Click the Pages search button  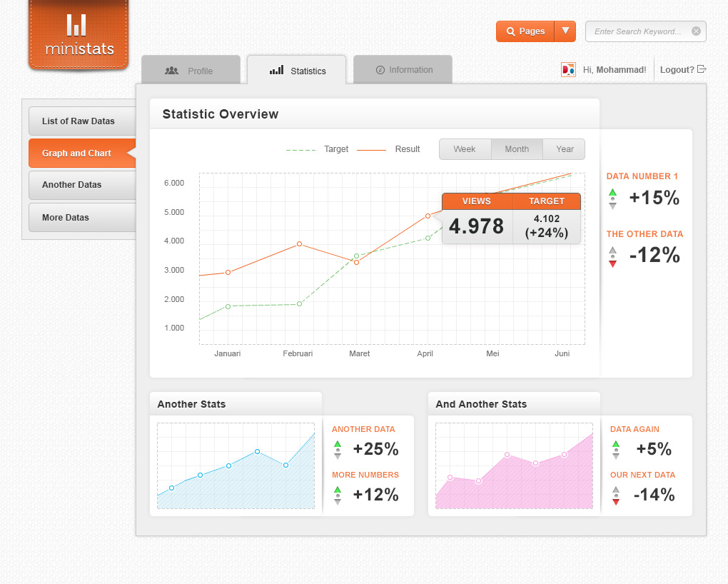[x=525, y=31]
